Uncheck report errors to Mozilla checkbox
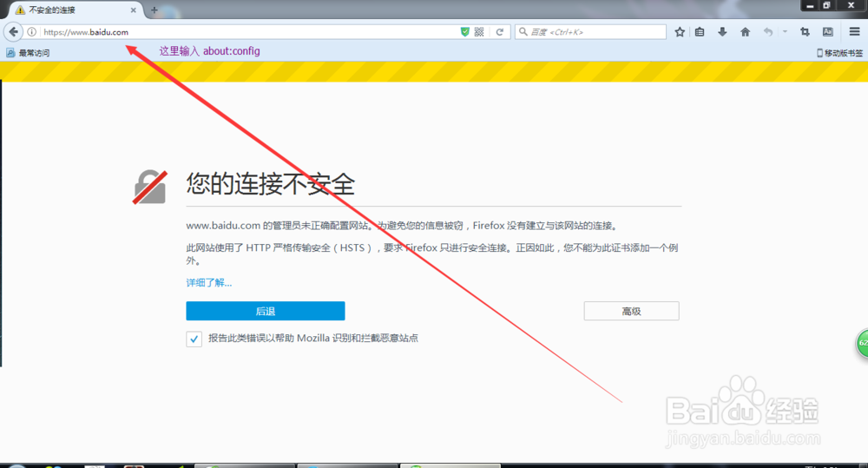 point(194,339)
